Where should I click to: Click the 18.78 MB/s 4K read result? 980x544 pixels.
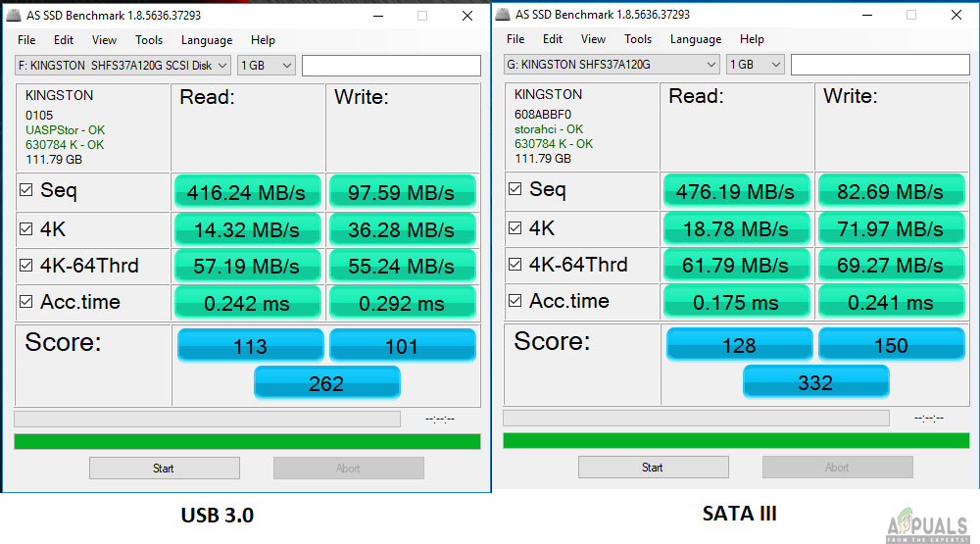tap(736, 228)
